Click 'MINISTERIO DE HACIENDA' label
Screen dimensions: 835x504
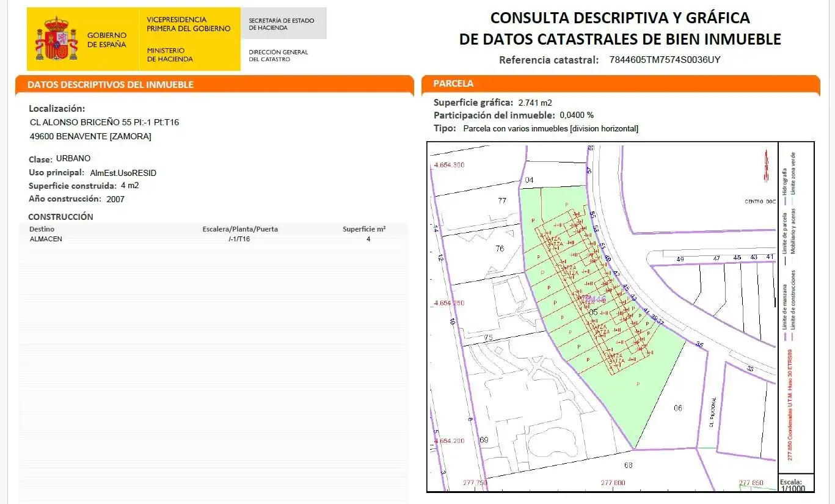170,54
